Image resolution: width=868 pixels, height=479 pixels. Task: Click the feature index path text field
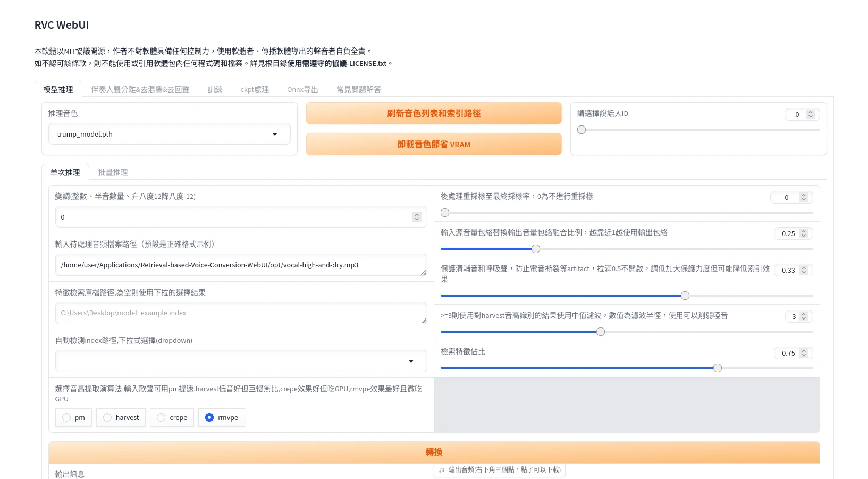click(x=241, y=313)
